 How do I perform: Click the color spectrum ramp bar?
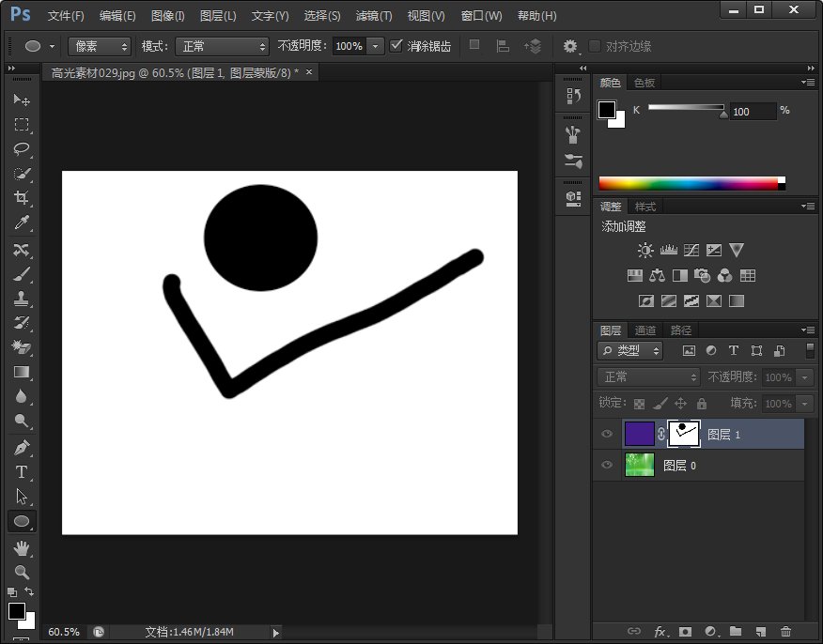tap(688, 183)
